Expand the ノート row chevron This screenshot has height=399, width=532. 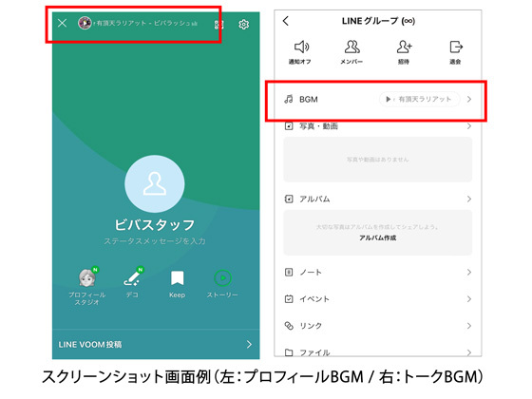pos(469,272)
